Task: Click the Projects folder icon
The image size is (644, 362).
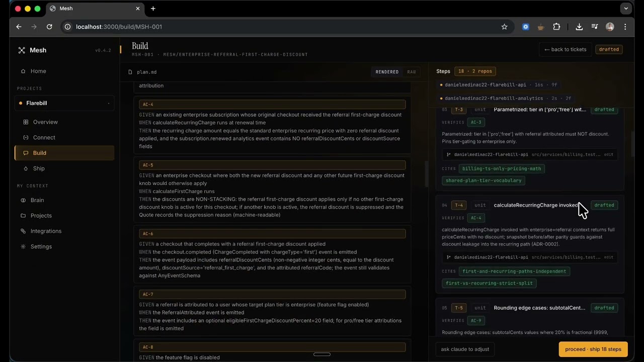Action: click(x=23, y=216)
